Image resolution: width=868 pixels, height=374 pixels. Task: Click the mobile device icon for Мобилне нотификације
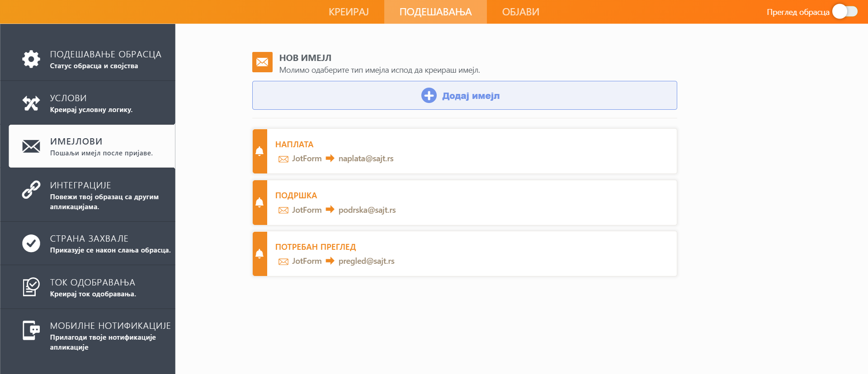point(31,330)
